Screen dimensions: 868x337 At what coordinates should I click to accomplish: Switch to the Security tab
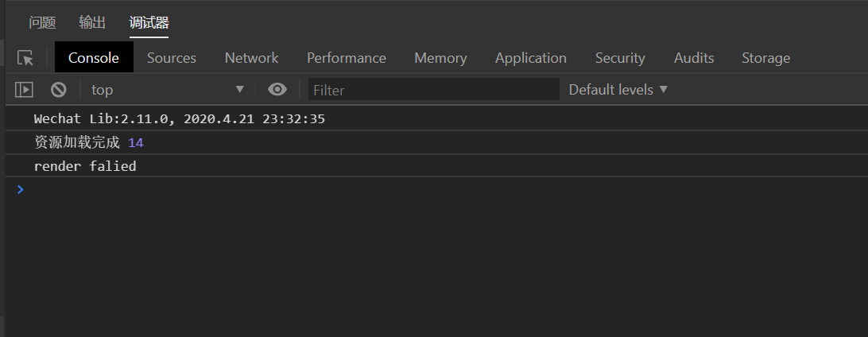tap(620, 58)
